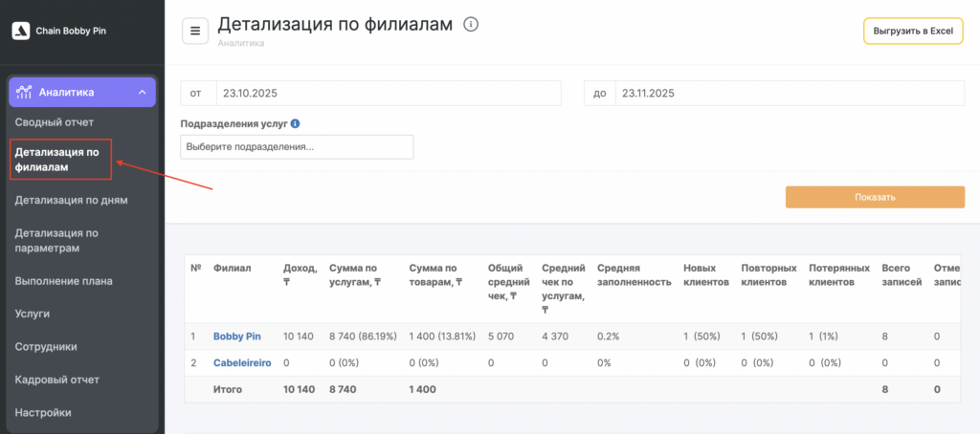Click the hamburger menu icon
This screenshot has height=434, width=980.
click(x=195, y=31)
